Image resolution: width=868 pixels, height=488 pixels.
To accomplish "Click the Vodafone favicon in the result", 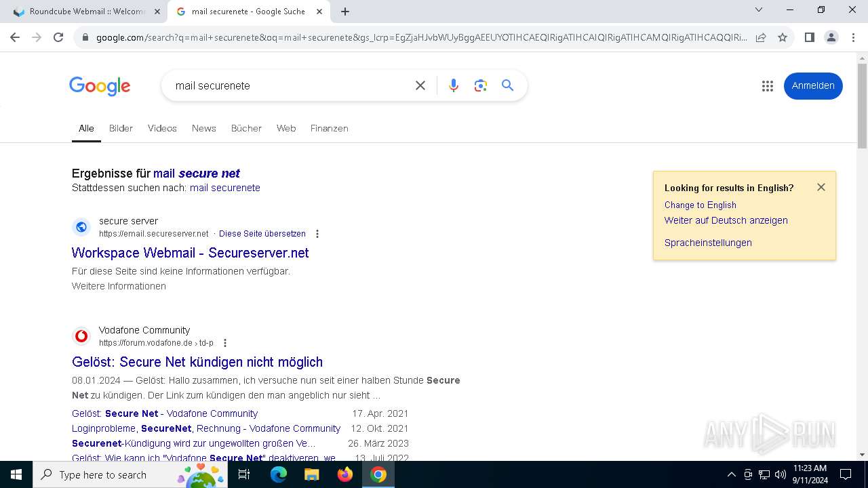I will coord(81,336).
